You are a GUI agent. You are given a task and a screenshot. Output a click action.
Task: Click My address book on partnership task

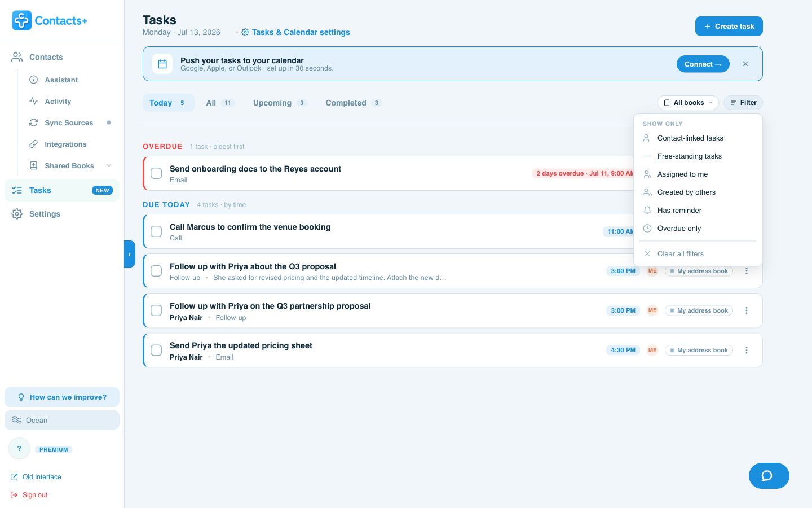(699, 310)
